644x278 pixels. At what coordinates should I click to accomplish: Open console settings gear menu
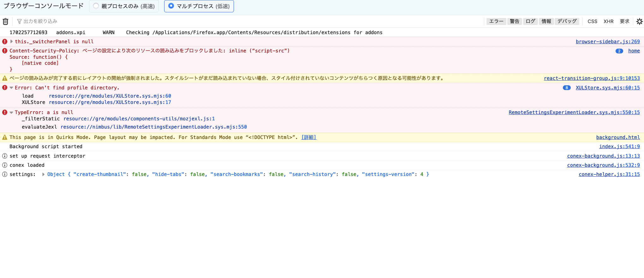[x=639, y=21]
